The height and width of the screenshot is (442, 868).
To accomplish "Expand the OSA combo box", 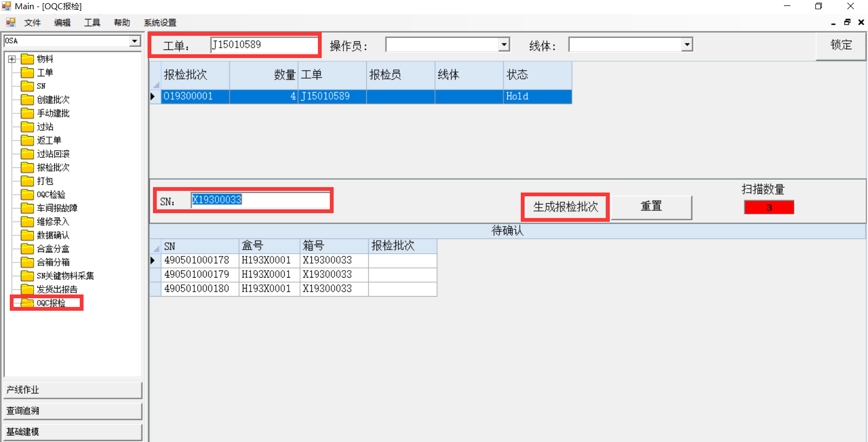I will tap(135, 41).
